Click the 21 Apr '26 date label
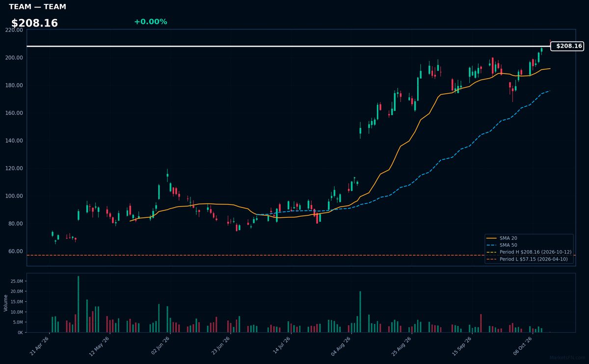 point(40,346)
